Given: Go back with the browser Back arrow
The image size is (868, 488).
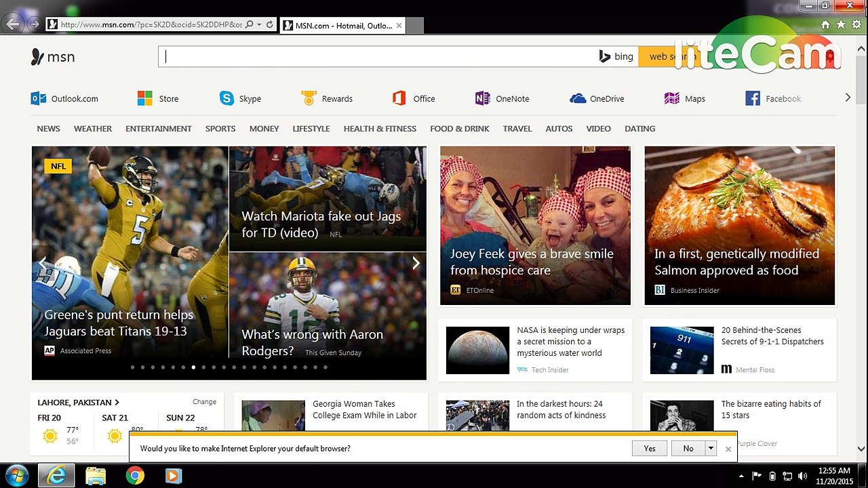Looking at the screenshot, I should [13, 24].
